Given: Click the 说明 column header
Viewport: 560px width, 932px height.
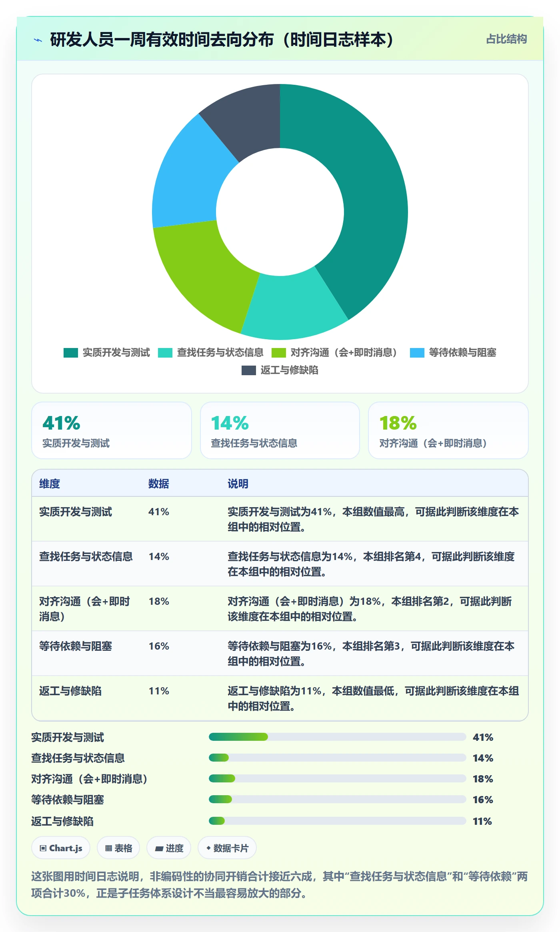Looking at the screenshot, I should [x=238, y=484].
